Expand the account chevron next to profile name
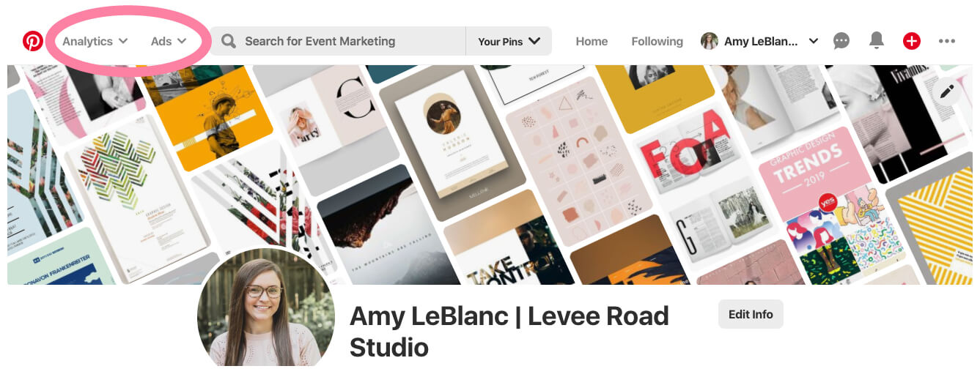The height and width of the screenshot is (377, 980). click(x=813, y=41)
